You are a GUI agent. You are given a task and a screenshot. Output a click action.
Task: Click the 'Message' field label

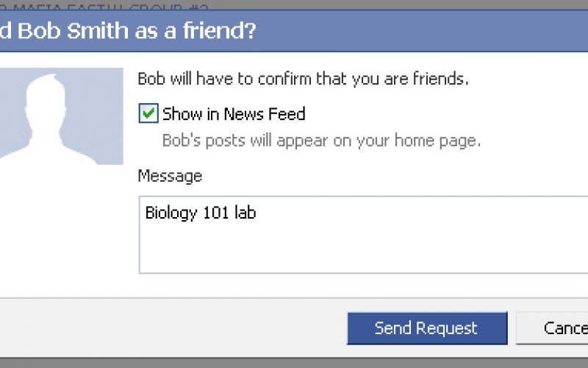170,177
